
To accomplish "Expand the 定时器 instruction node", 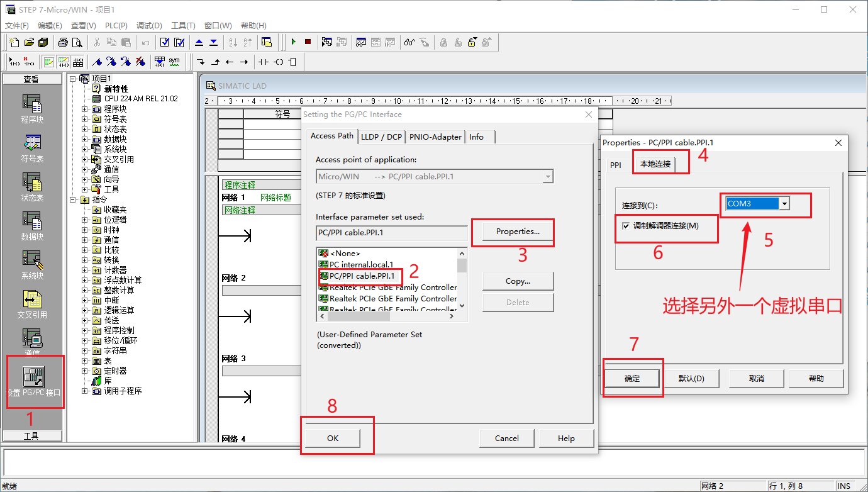I will (85, 371).
